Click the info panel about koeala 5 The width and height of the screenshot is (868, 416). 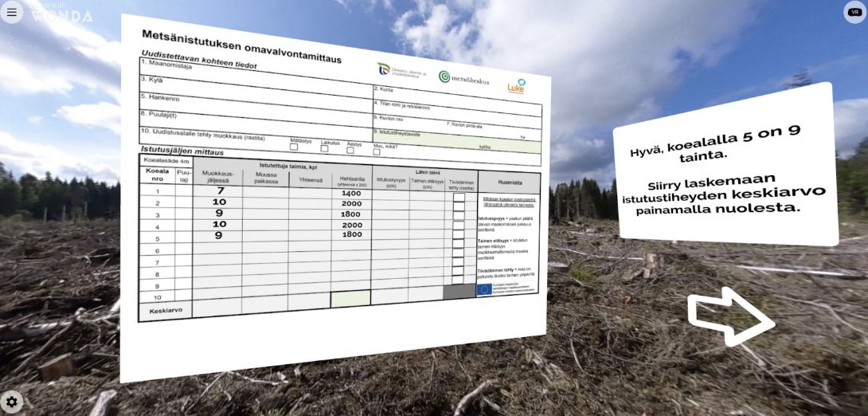click(x=725, y=167)
